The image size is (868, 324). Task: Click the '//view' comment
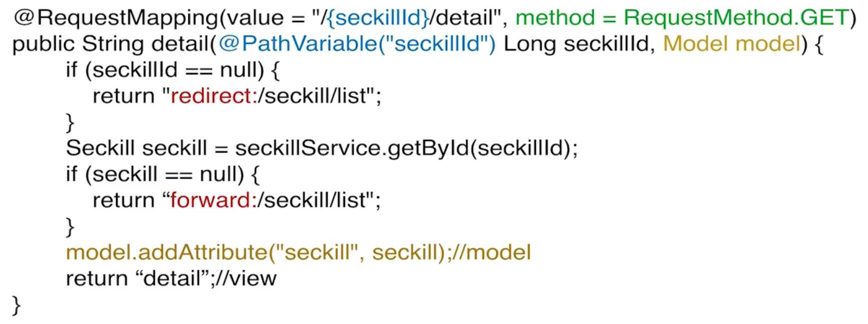[246, 279]
